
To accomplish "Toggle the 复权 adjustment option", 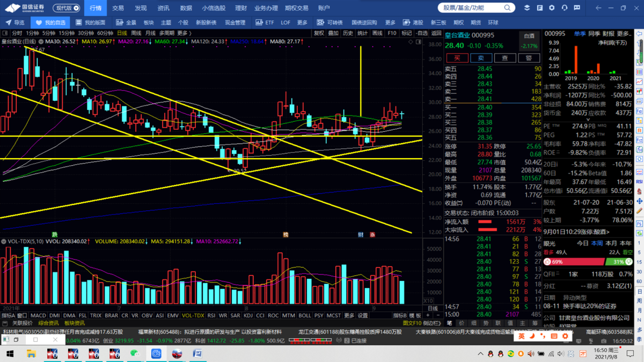I will (319, 33).
